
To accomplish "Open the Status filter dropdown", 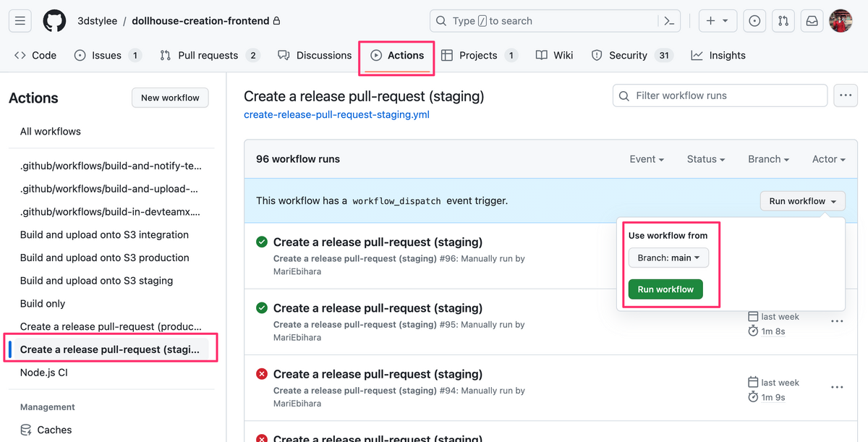I will [x=705, y=158].
